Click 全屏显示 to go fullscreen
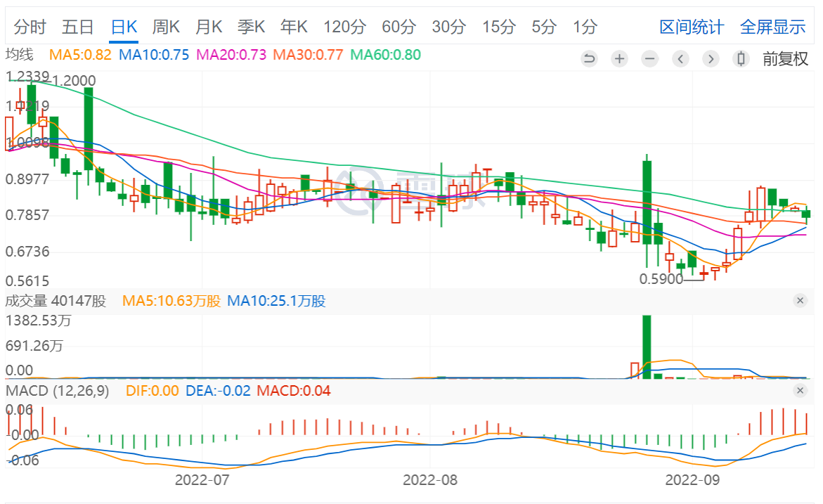This screenshot has height=504, width=823. [x=772, y=27]
